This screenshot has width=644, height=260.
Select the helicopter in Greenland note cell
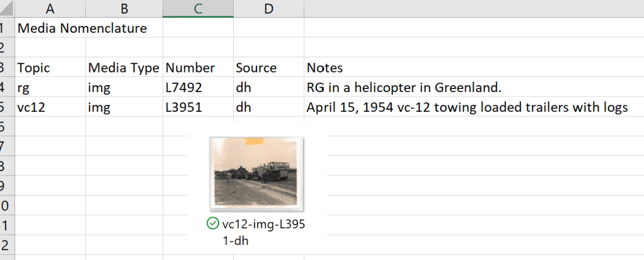pos(403,87)
